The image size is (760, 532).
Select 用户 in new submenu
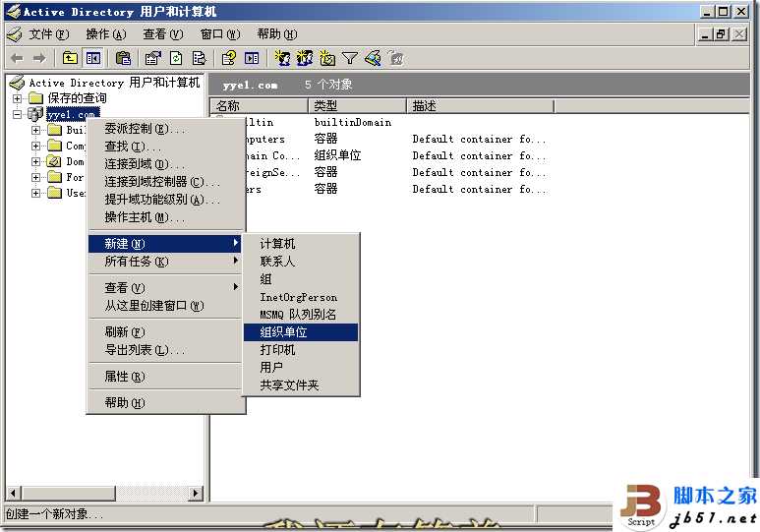(x=301, y=368)
